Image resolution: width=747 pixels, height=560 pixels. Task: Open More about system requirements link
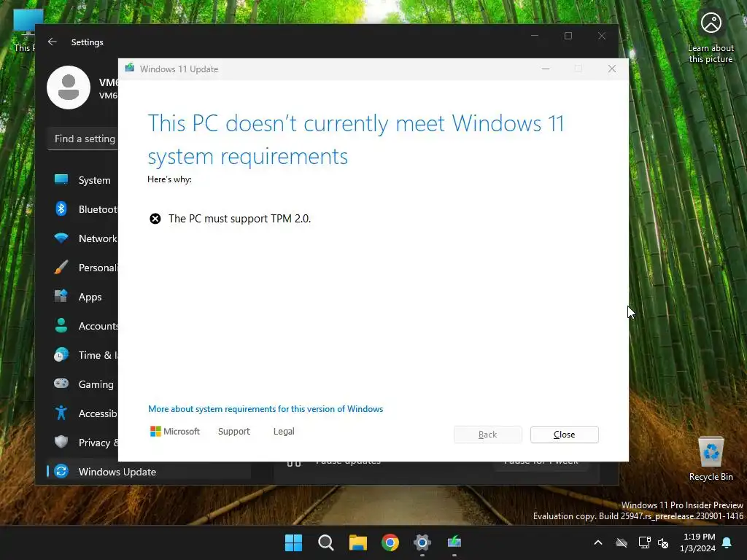pos(266,408)
